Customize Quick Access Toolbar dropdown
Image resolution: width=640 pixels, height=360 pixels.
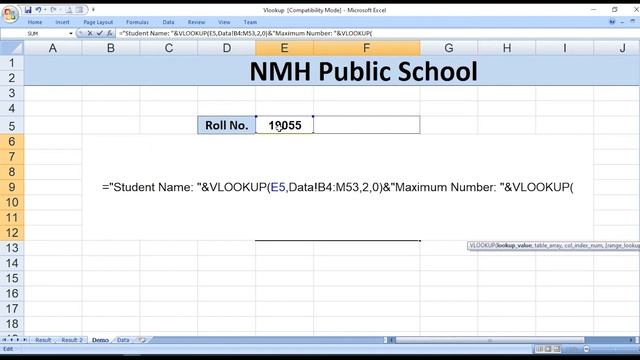[93, 10]
